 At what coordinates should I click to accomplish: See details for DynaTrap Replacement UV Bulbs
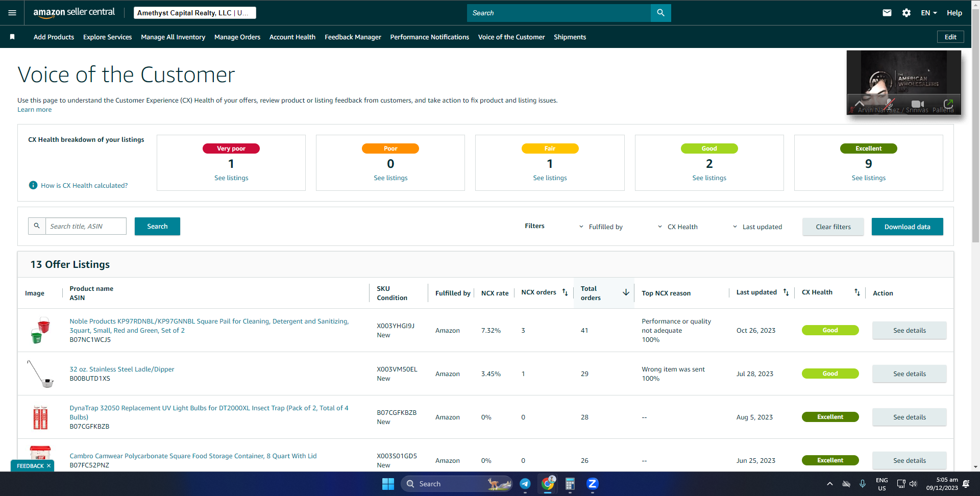909,417
